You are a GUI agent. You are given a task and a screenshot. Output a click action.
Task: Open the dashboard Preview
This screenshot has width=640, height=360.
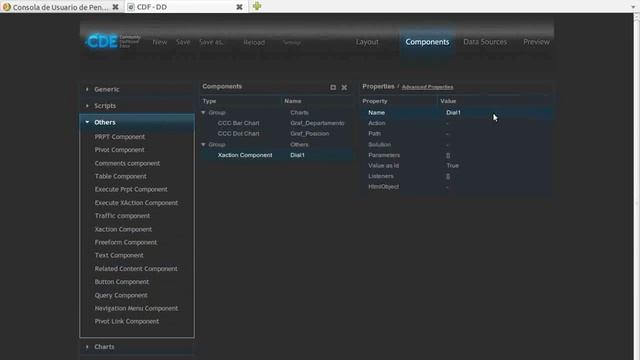536,42
